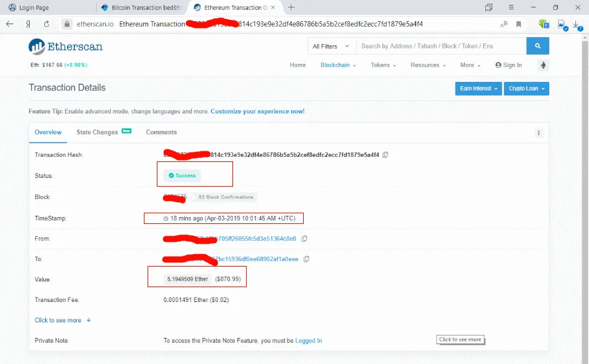This screenshot has height=364, width=589.
Task: Click the image extension icon in toolbar
Action: click(x=562, y=25)
